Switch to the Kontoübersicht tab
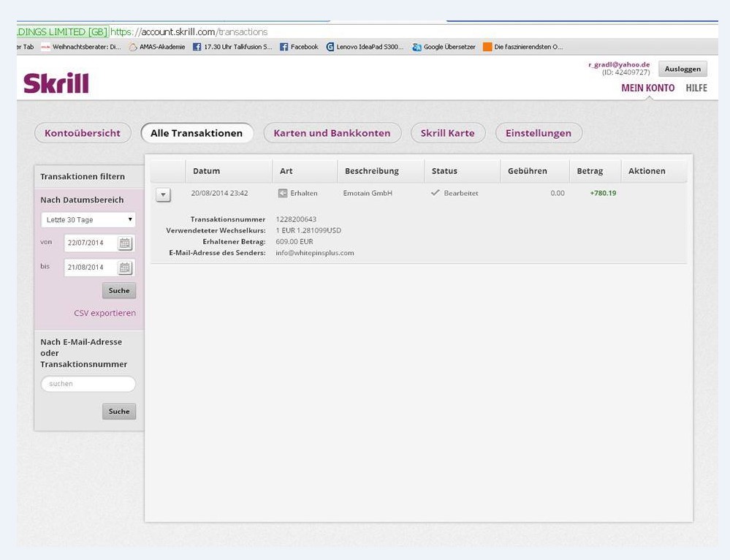This screenshot has width=730, height=560. pos(83,133)
